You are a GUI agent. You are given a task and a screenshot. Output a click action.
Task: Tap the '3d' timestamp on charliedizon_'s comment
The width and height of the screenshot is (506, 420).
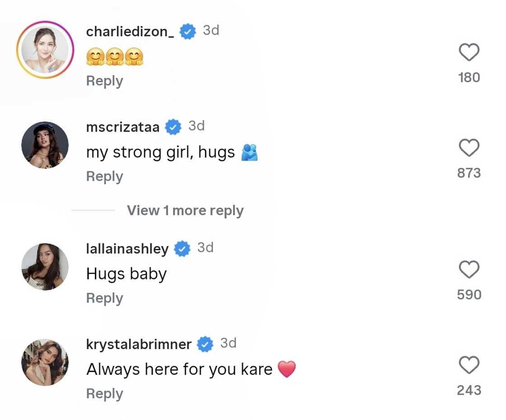click(x=211, y=31)
